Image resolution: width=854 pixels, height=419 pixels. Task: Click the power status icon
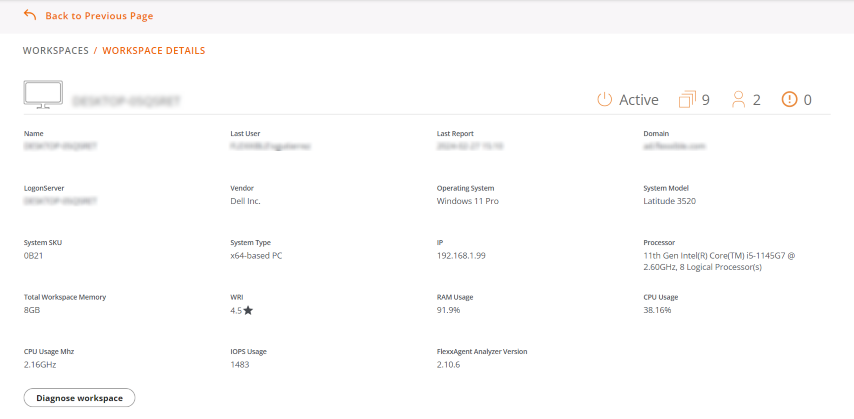(x=605, y=100)
